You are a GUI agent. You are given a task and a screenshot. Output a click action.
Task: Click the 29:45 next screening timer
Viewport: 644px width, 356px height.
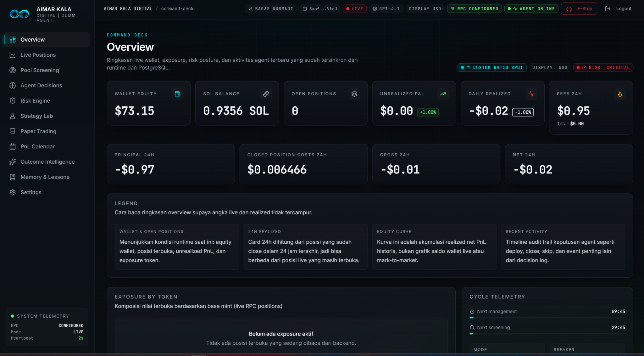coord(618,327)
